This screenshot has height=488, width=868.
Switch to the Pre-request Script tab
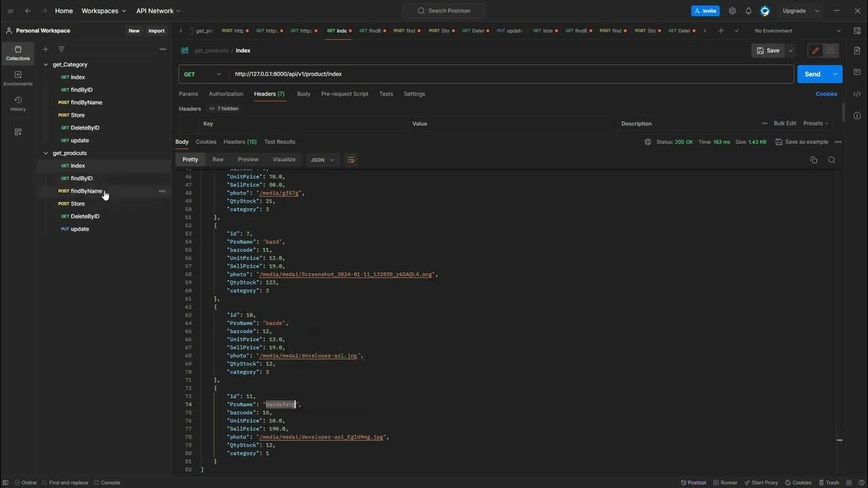344,94
